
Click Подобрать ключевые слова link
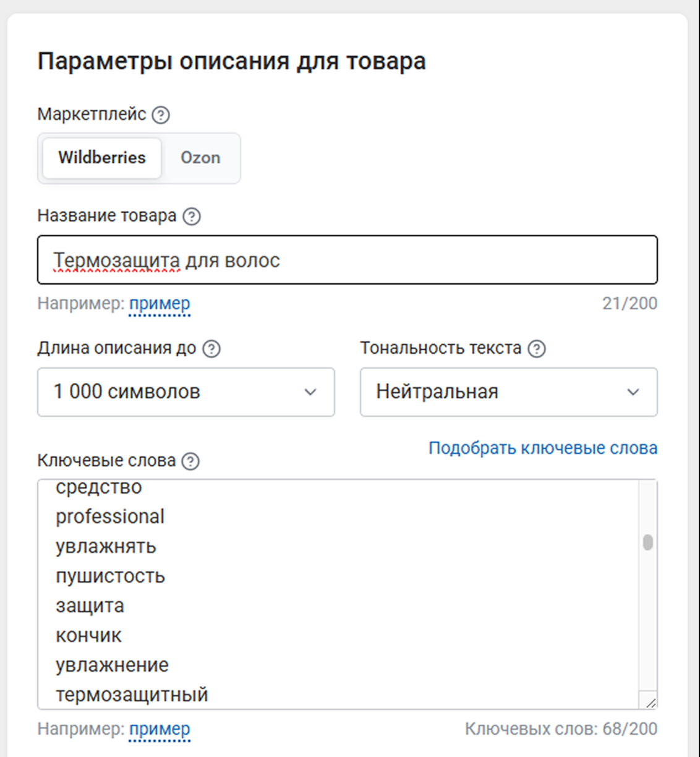(x=542, y=448)
